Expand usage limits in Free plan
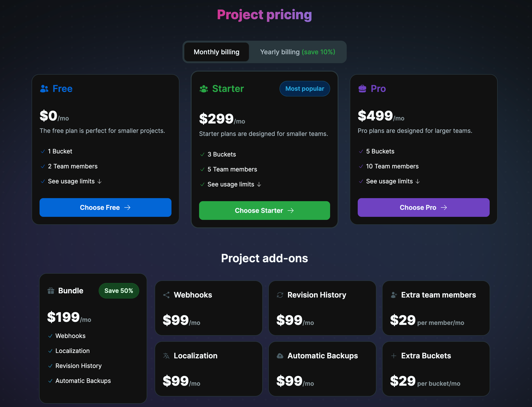532x407 pixels. pyautogui.click(x=75, y=182)
